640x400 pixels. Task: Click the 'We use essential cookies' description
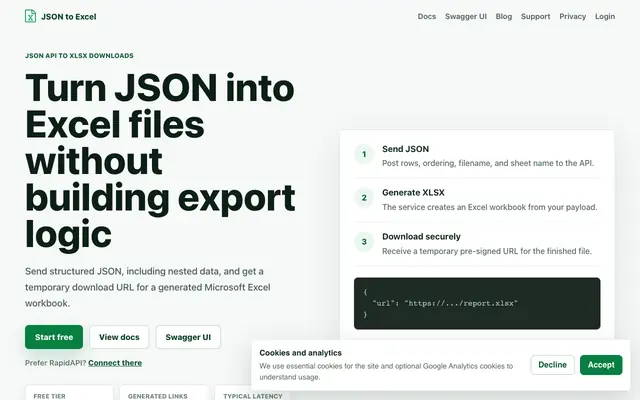point(386,371)
